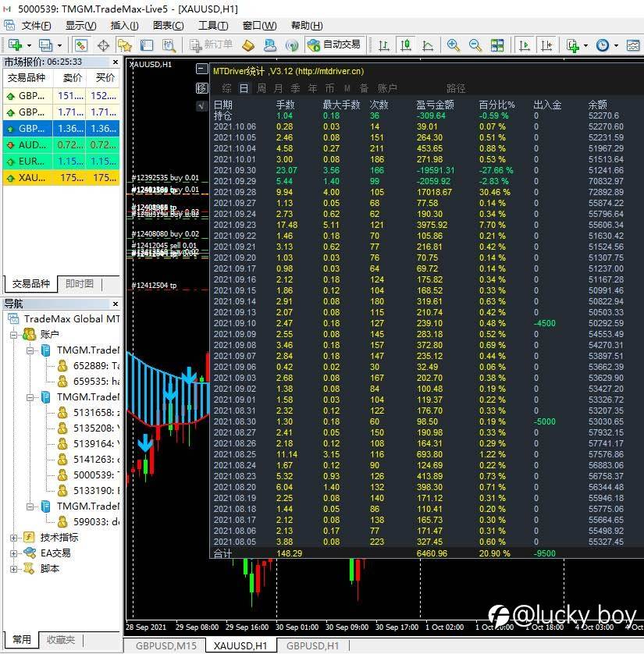Open the 工具(T) menu
644x654 pixels.
click(212, 25)
